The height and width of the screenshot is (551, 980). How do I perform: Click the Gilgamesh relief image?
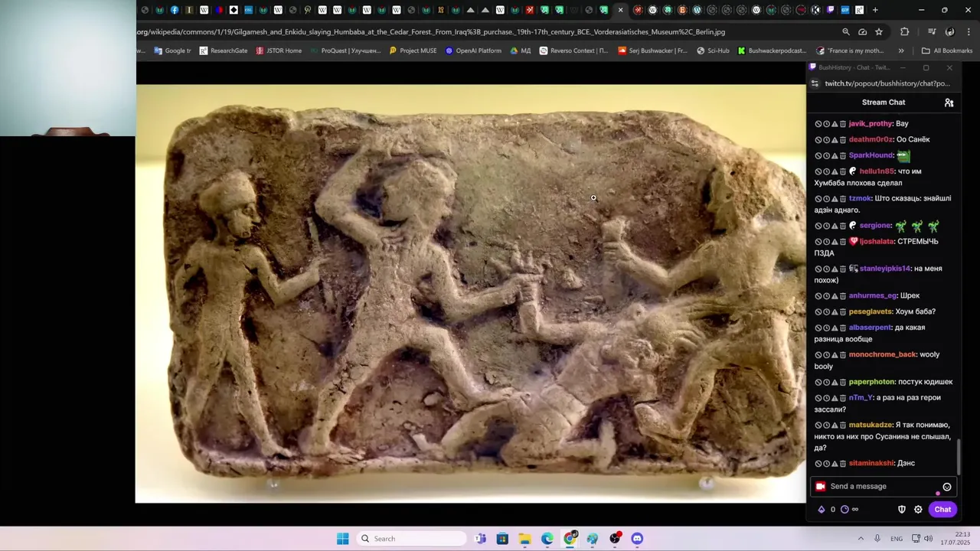point(471,293)
